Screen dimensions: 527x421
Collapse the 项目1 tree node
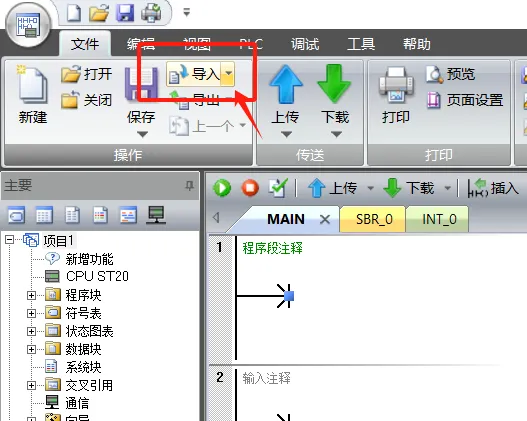point(9,240)
